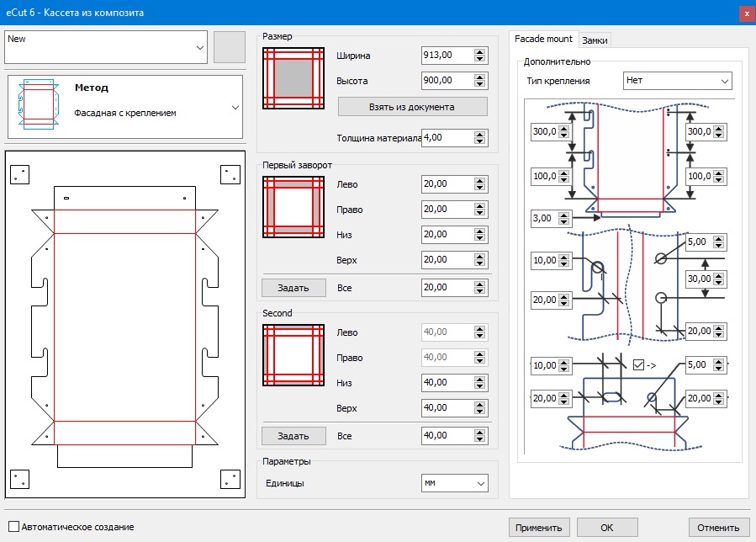Decrease Высота value with down arrow
This screenshot has width=756, height=542.
point(480,84)
